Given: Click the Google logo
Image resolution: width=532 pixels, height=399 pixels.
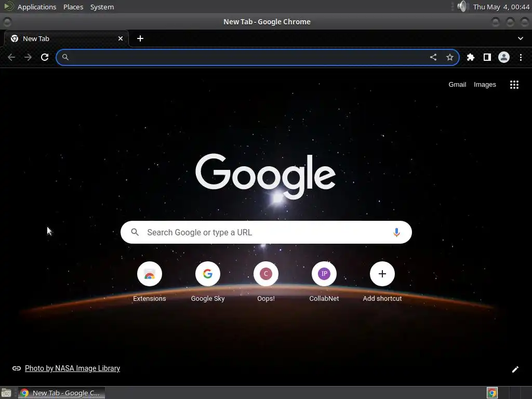Looking at the screenshot, I should [x=265, y=177].
